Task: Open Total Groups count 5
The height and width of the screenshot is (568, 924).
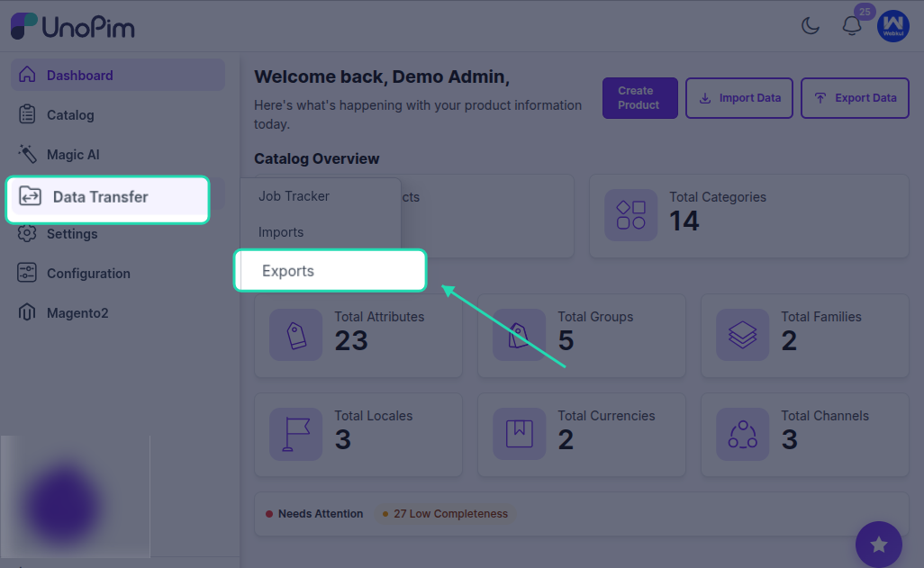Action: click(x=566, y=340)
